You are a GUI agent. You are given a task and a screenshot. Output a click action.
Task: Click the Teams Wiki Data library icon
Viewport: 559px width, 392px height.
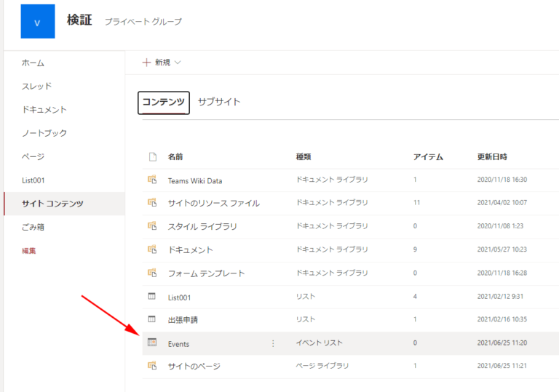click(152, 180)
